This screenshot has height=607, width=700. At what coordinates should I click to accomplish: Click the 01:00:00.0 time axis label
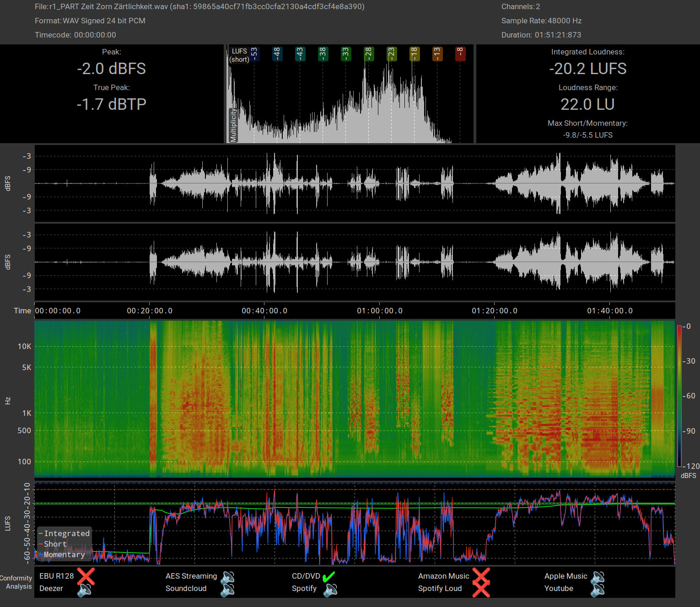tap(380, 311)
